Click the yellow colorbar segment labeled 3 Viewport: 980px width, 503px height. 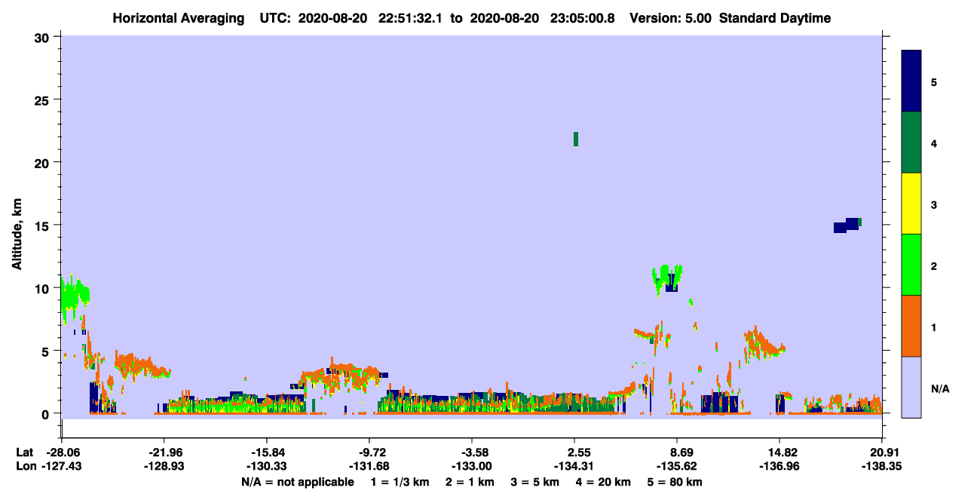click(x=911, y=204)
